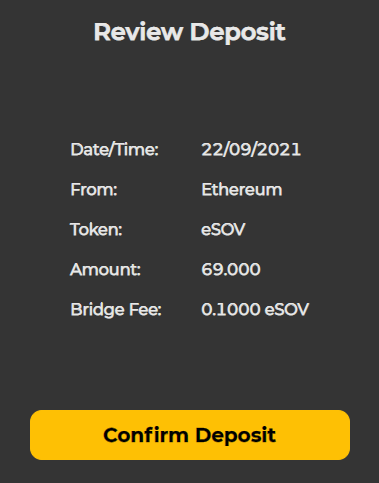Click the word Confirm on yellow button
Viewport: 379px width, 483px height.
[146, 435]
